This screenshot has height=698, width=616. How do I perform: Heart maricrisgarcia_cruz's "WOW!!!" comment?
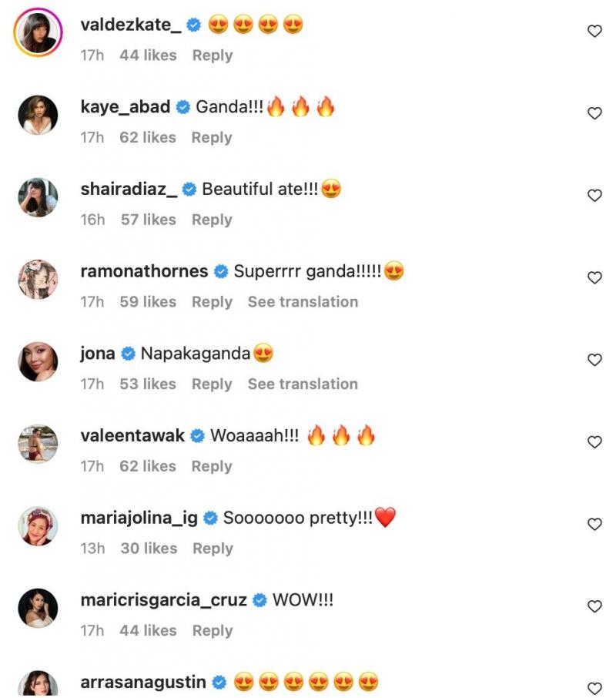594,606
